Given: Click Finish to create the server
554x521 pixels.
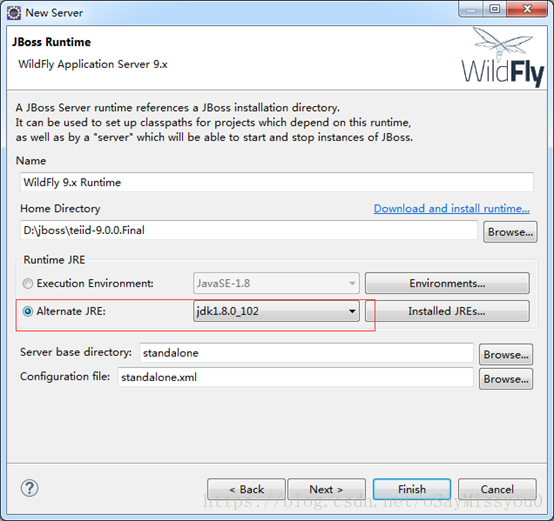Looking at the screenshot, I should [412, 489].
